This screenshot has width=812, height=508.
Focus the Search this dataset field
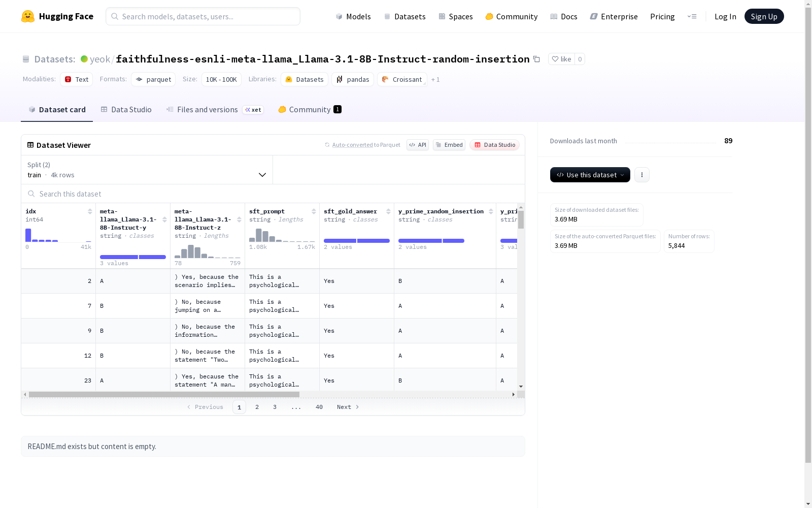click(x=273, y=194)
